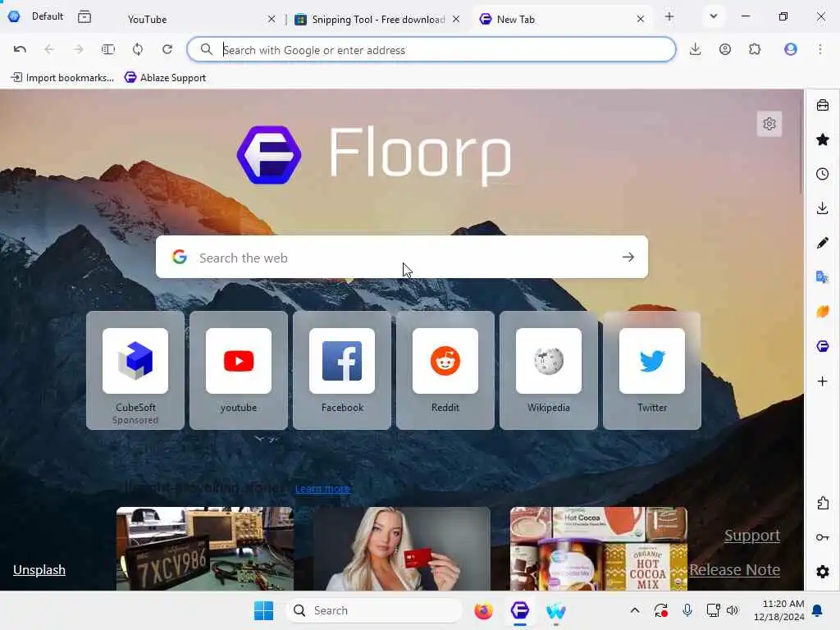Screen dimensions: 840x630
Task: Focus the address bar search field
Action: [431, 50]
